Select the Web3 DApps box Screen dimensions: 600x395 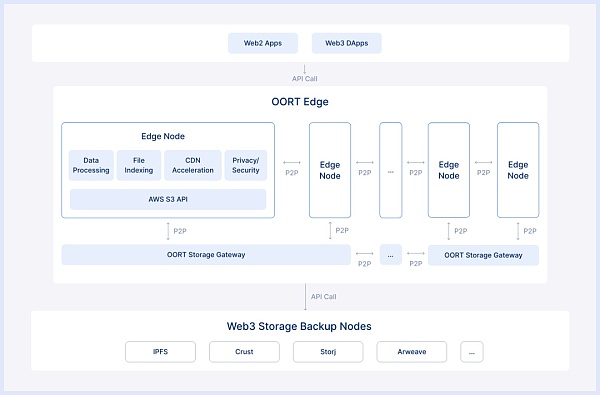tap(347, 43)
